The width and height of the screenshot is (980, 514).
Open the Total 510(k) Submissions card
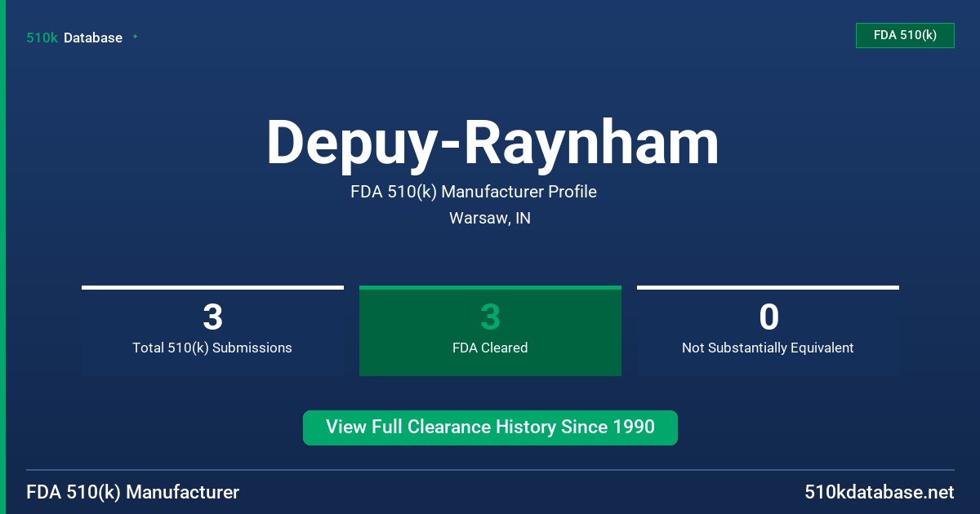click(x=212, y=330)
